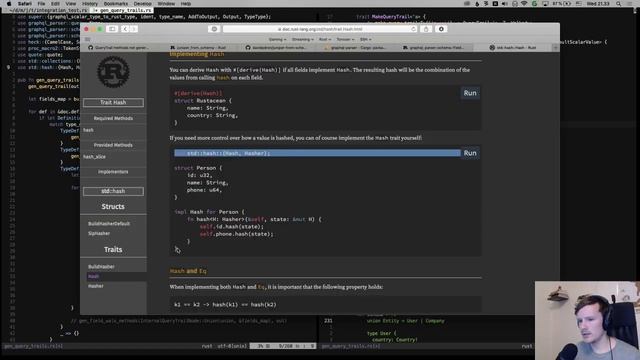Switch to the davidpdrsn/juniper-from-schema GitHub tab
640x360 pixels.
[x=276, y=48]
